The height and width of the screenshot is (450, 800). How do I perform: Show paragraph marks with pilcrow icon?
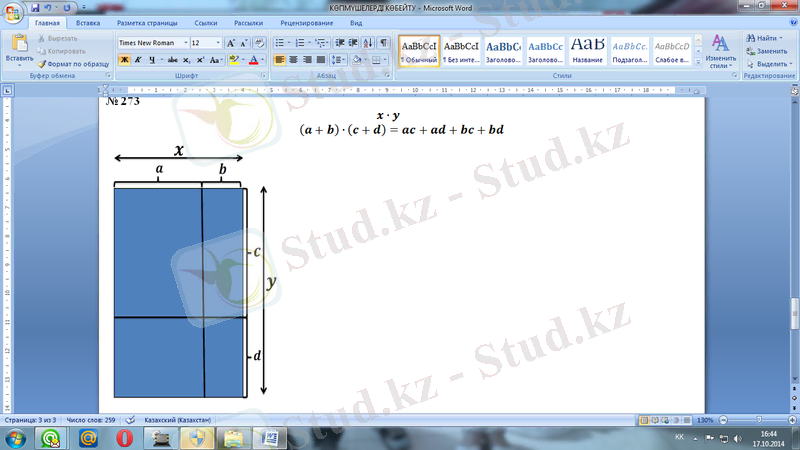point(384,43)
